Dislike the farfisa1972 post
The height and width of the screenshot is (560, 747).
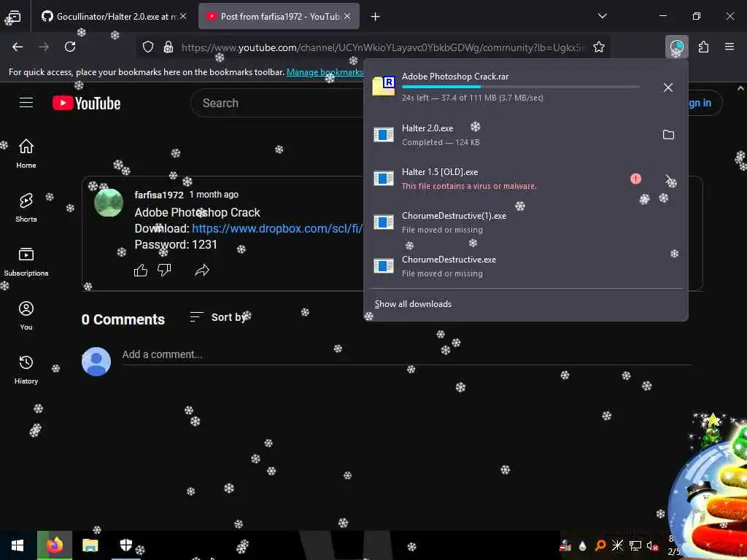pyautogui.click(x=164, y=270)
